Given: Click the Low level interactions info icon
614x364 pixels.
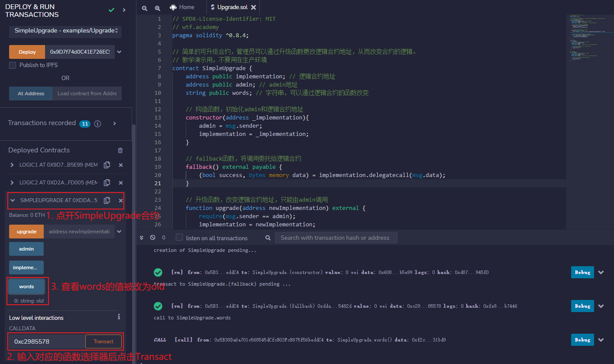Looking at the screenshot, I should [119, 317].
